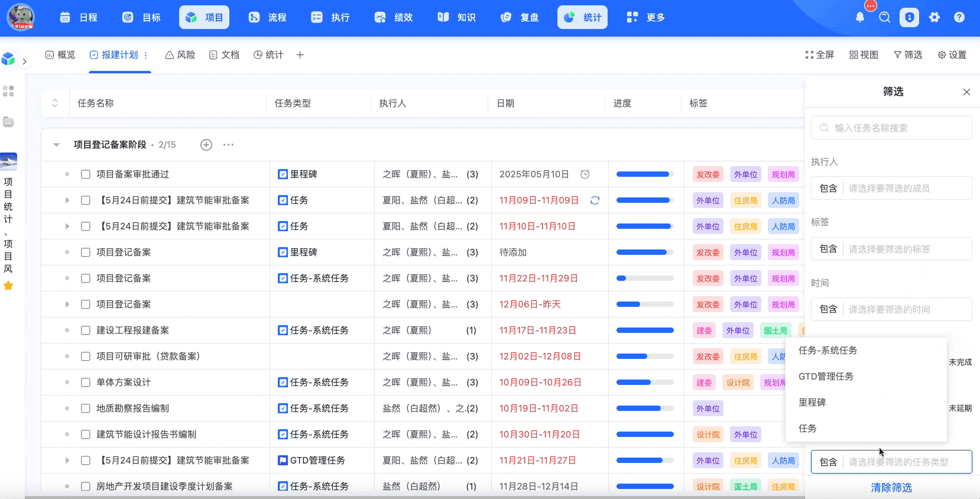Check the box for 建筑节能设计报告书编制
980x499 pixels.
(x=86, y=435)
